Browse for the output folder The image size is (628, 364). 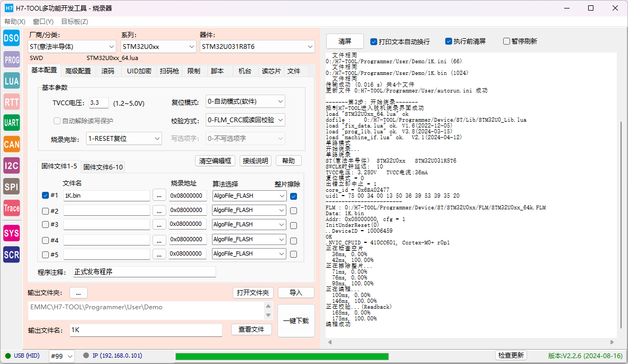[79, 293]
